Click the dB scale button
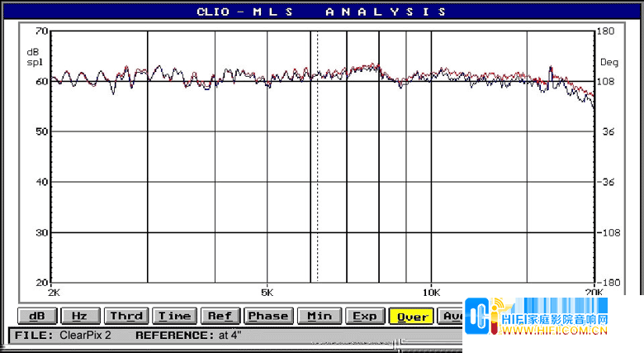The image size is (644, 353). pos(36,316)
